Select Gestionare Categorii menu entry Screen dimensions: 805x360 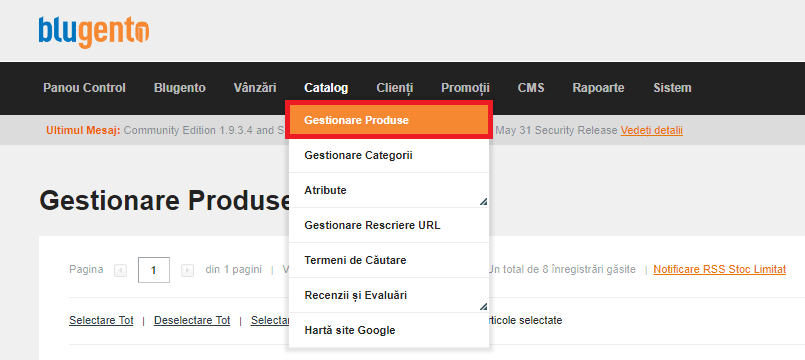(389, 155)
